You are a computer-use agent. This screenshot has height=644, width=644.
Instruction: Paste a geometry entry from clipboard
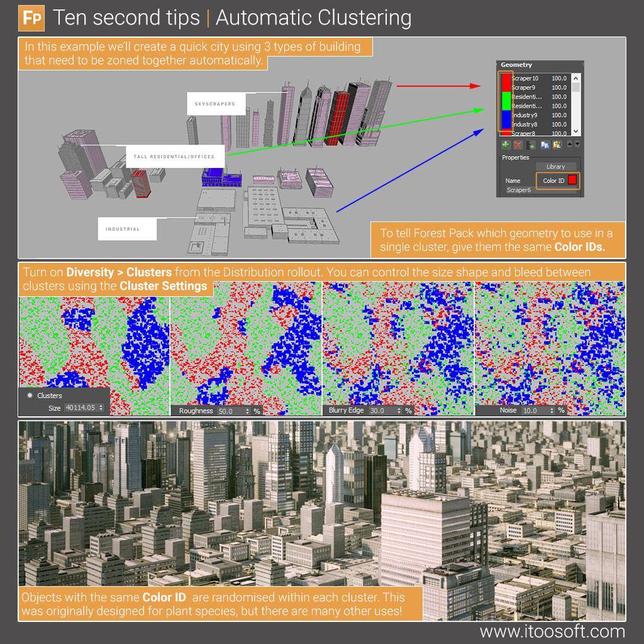coord(558,145)
